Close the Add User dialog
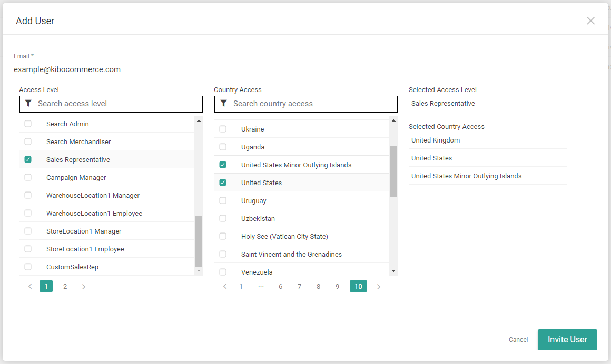 590,21
